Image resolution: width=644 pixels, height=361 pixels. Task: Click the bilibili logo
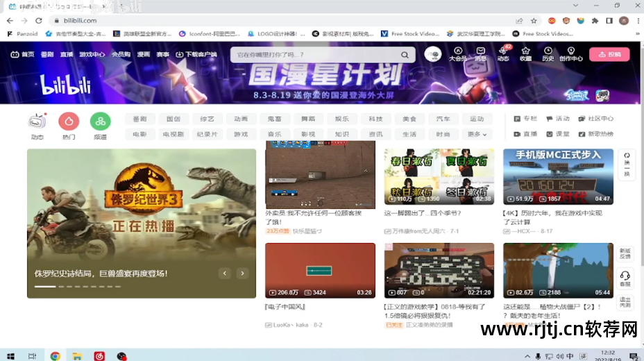pos(65,85)
